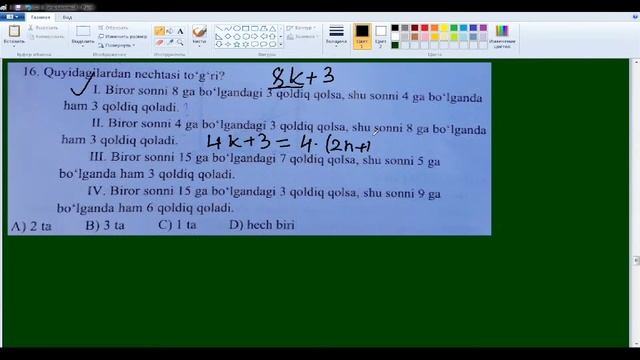Screen dimensions: 640x360
Task: Click answer option "A) 2 ta"
Action: pos(31,226)
